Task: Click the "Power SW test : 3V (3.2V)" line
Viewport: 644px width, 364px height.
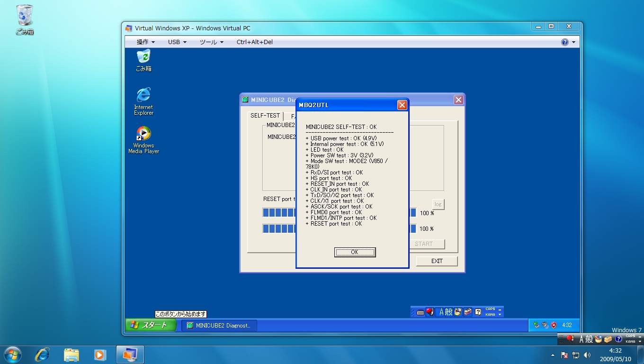Action: pos(340,155)
